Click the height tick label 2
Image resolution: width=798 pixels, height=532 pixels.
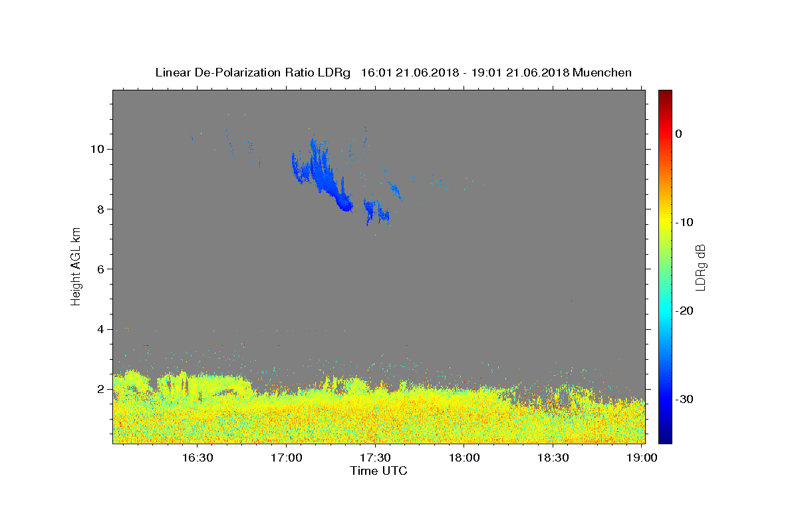click(102, 389)
